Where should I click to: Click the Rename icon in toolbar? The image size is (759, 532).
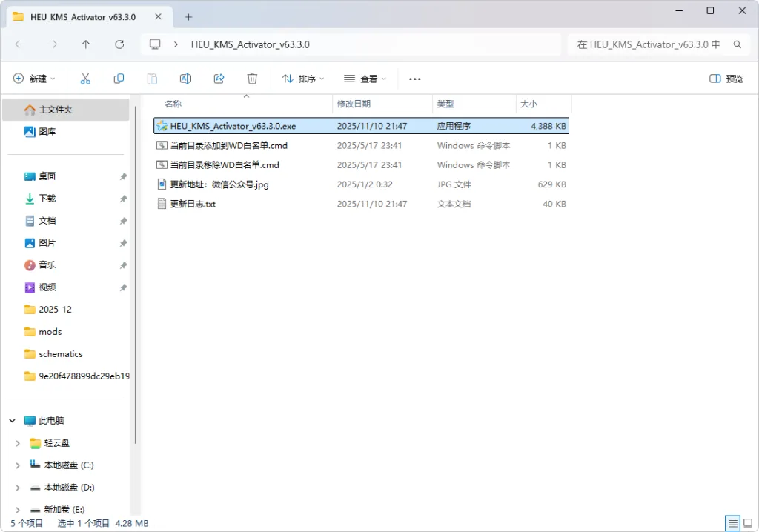coord(185,79)
